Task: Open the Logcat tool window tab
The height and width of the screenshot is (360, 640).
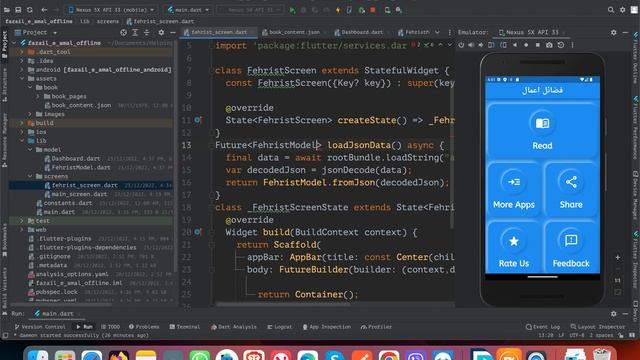Action: click(x=280, y=327)
